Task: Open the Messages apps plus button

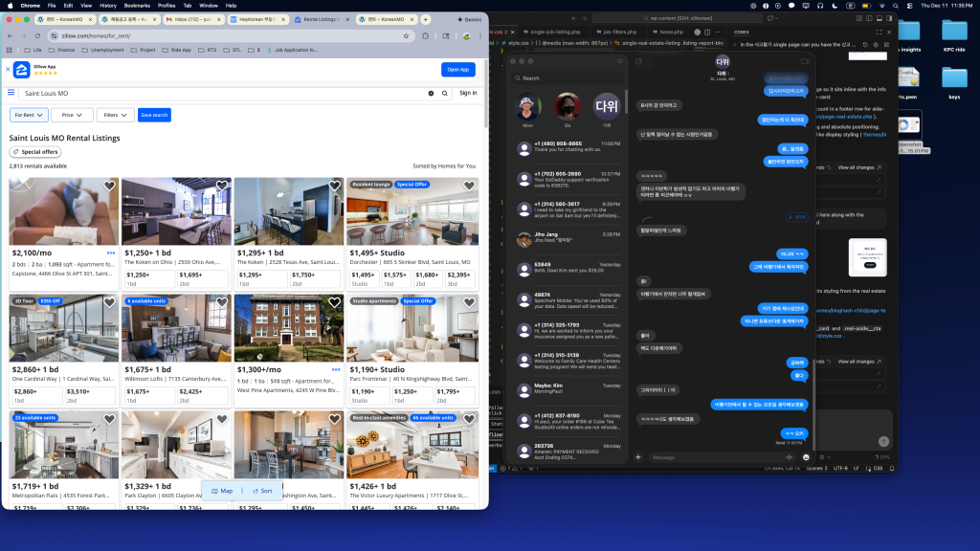Action: (x=638, y=457)
